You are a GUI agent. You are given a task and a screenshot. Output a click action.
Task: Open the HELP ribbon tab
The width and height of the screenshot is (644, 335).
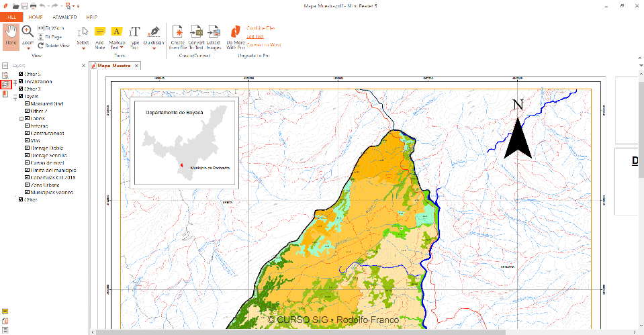tap(91, 16)
